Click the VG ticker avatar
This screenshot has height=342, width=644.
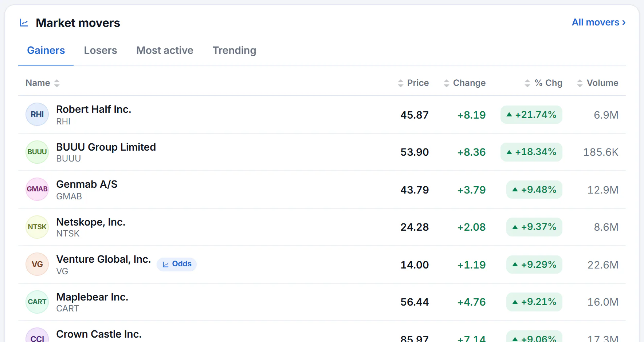click(x=37, y=264)
